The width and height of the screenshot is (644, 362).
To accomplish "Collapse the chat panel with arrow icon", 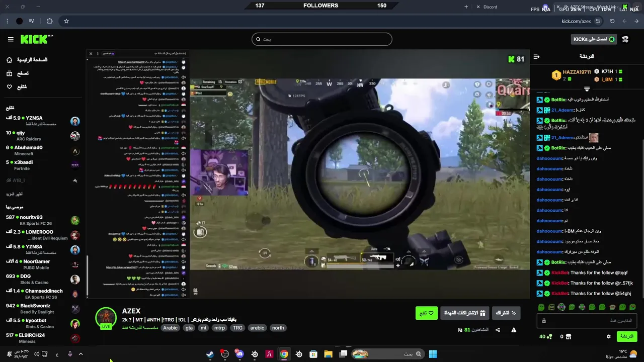I will 536,57.
